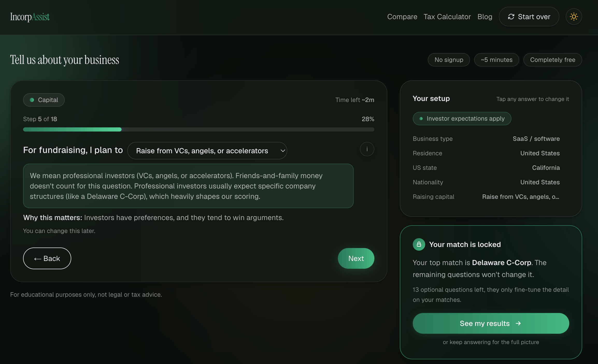The image size is (598, 364).
Task: Click the No signup pill
Action: pyautogui.click(x=449, y=60)
